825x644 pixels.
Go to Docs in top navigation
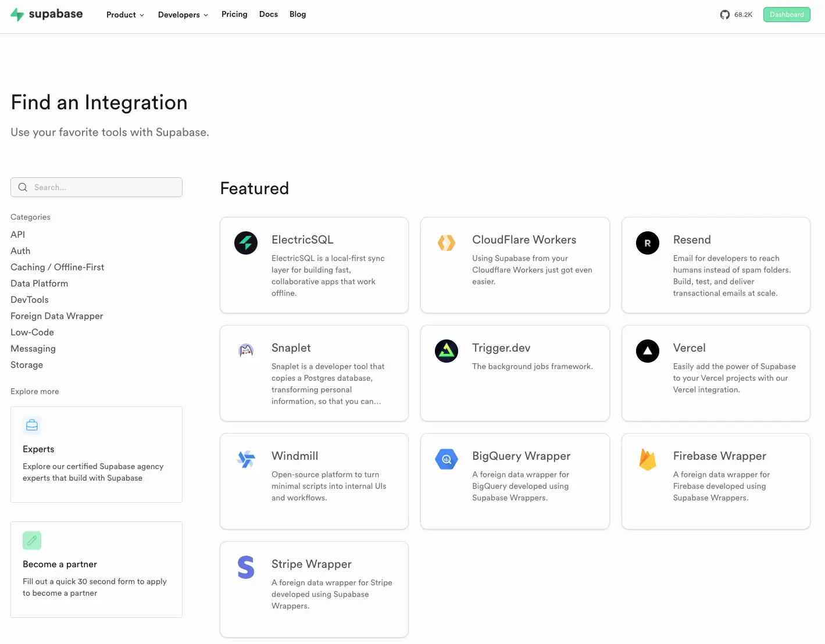coord(268,15)
